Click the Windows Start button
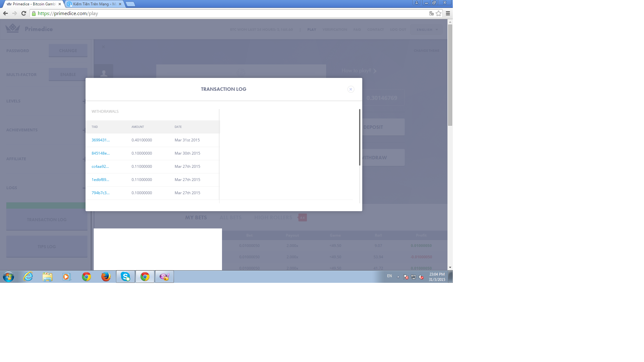Viewport: 644px width, 362px height. click(8, 277)
